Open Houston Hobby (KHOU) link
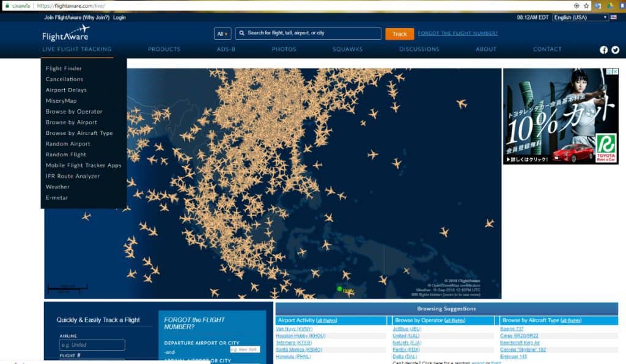Screen dimensions: 626x364 point(301,336)
